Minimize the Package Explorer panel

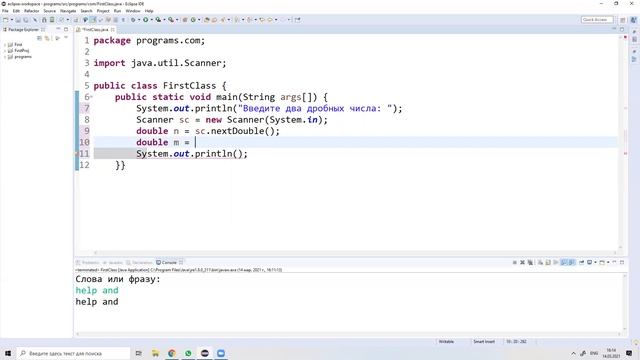(58, 29)
